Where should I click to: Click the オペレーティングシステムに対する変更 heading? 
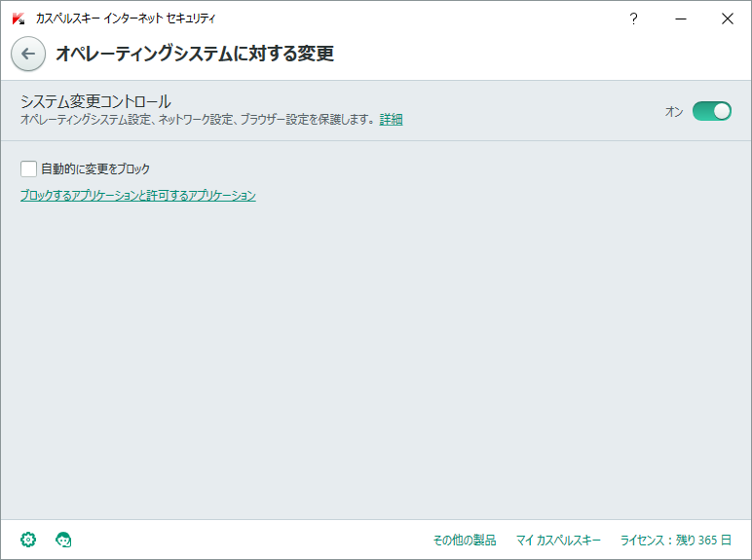(195, 54)
